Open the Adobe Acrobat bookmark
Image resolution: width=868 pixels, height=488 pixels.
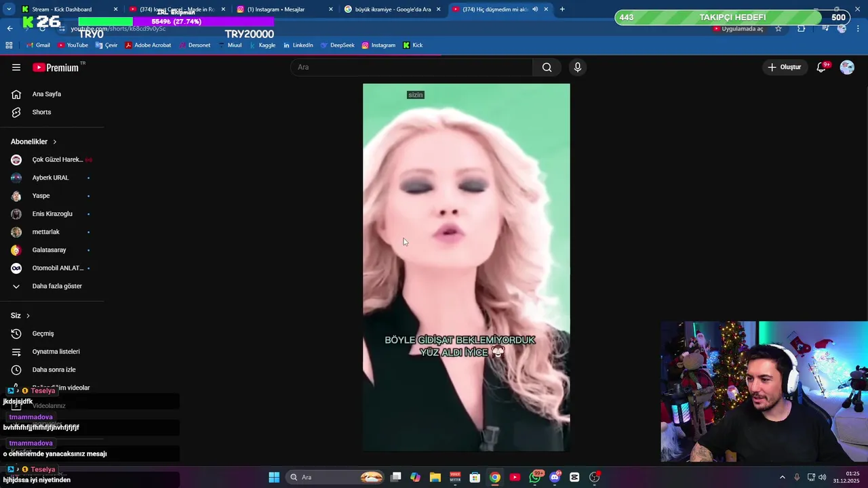pos(148,45)
